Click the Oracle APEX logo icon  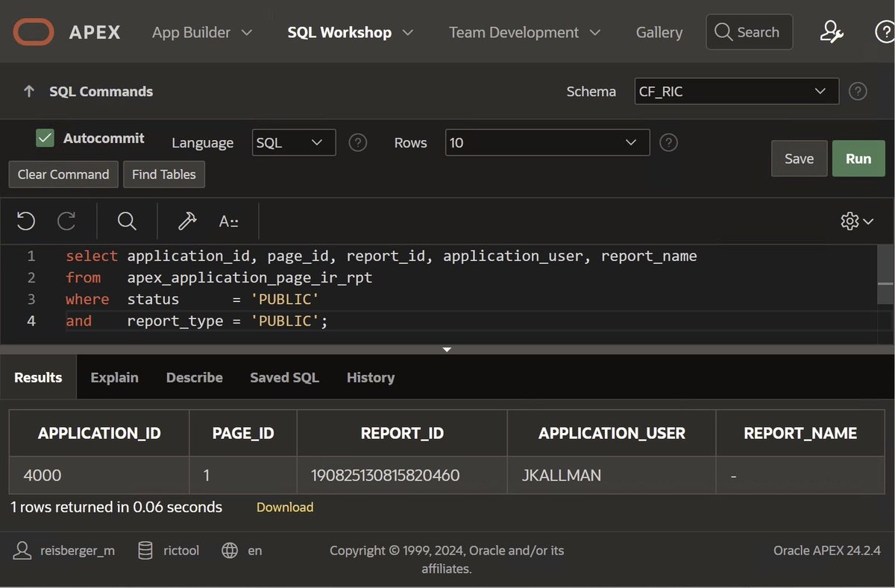tap(34, 32)
